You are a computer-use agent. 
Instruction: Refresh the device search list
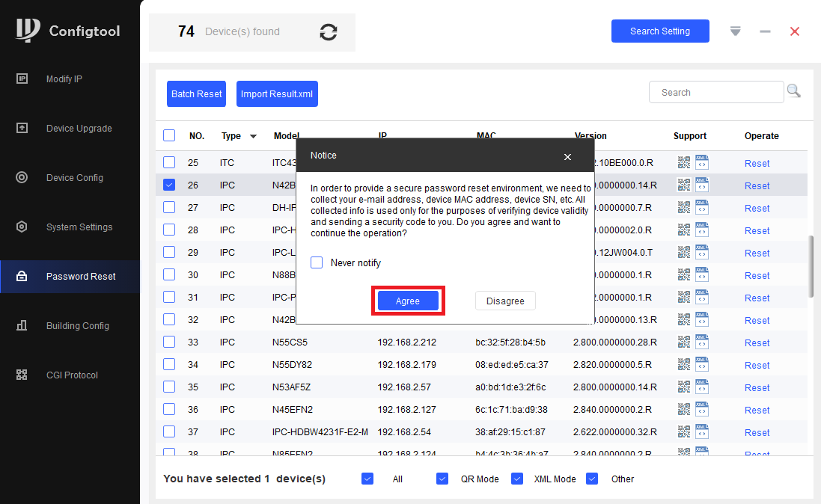point(329,32)
